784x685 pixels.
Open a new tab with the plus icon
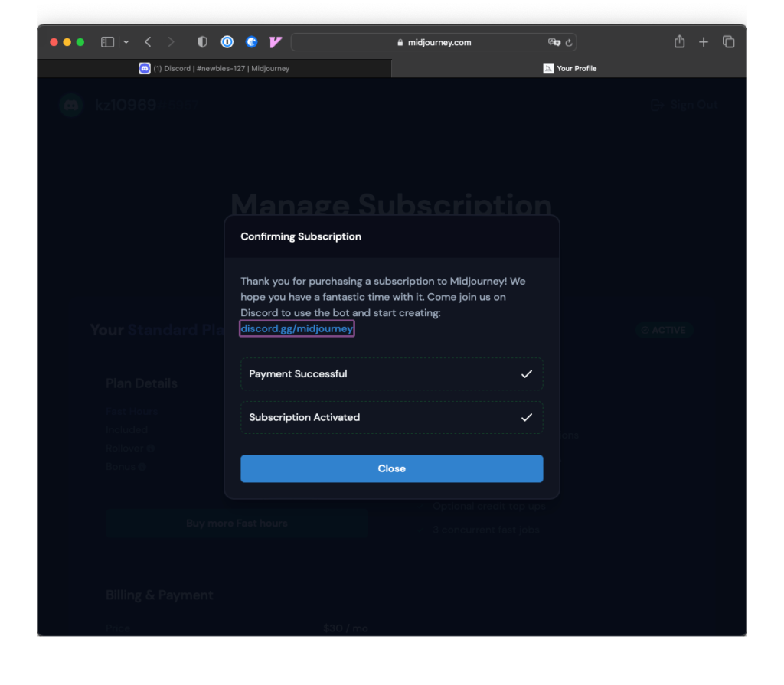point(704,43)
